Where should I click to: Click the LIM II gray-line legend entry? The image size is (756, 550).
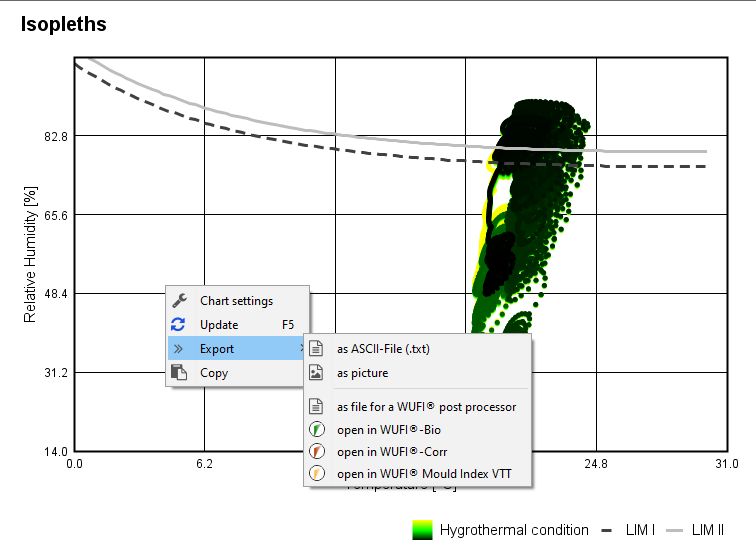tap(696, 530)
